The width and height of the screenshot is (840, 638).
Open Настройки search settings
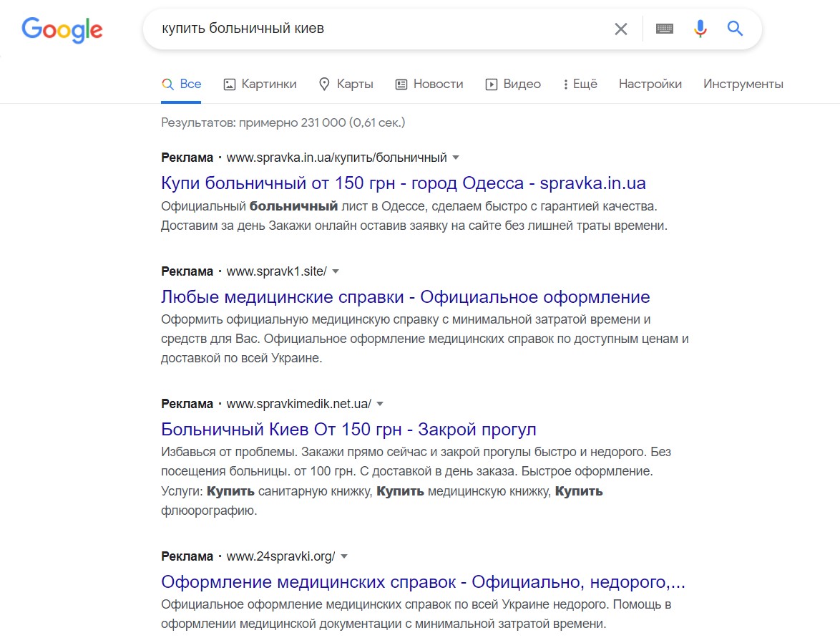tap(650, 84)
